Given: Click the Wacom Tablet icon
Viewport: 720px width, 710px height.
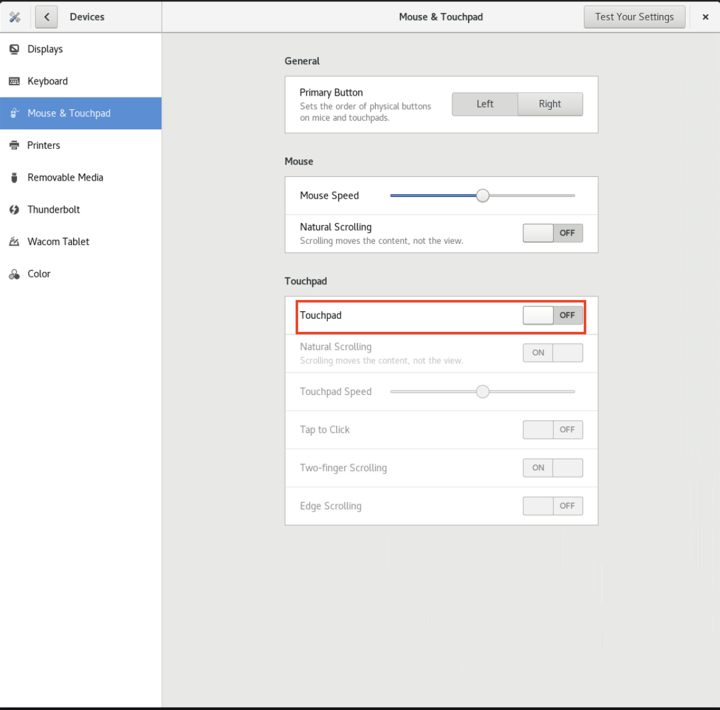Looking at the screenshot, I should click(14, 242).
